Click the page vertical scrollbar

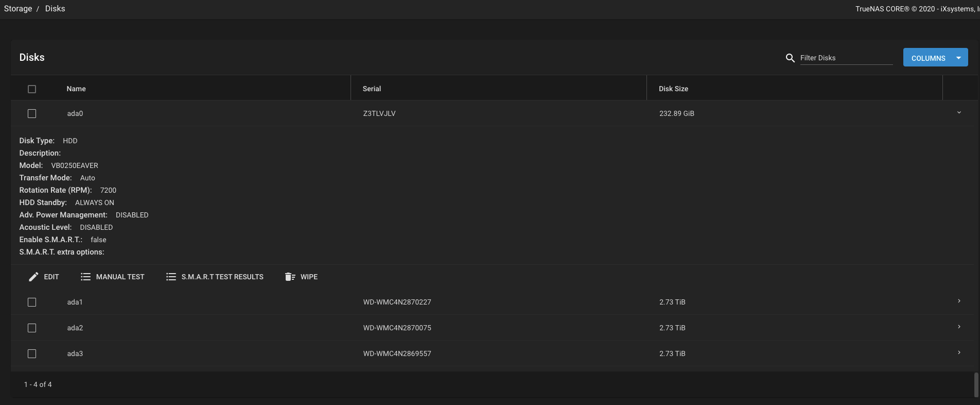click(x=976, y=384)
